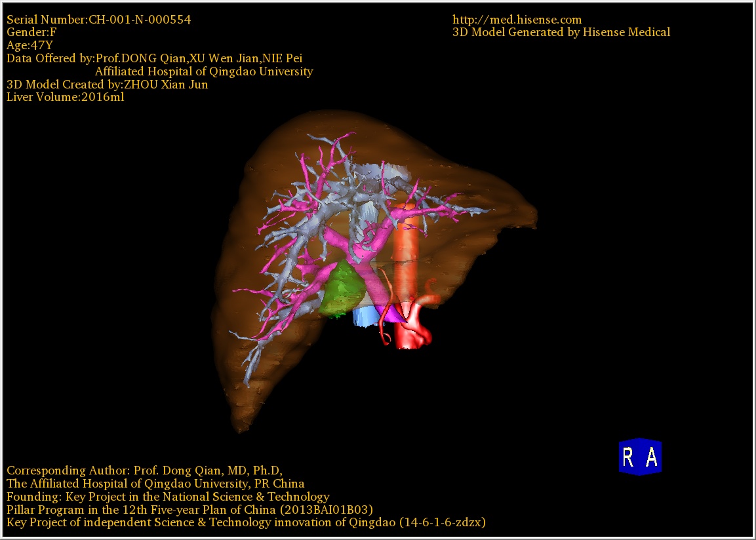Image resolution: width=756 pixels, height=540 pixels.
Task: Click the Founding: Key Project line
Action: [169, 496]
